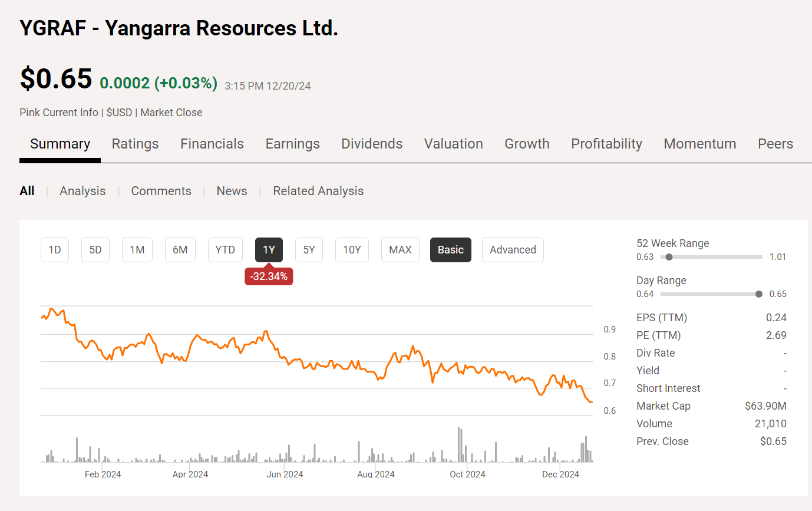Select the Dividends tab
The image size is (812, 511).
tap(371, 143)
